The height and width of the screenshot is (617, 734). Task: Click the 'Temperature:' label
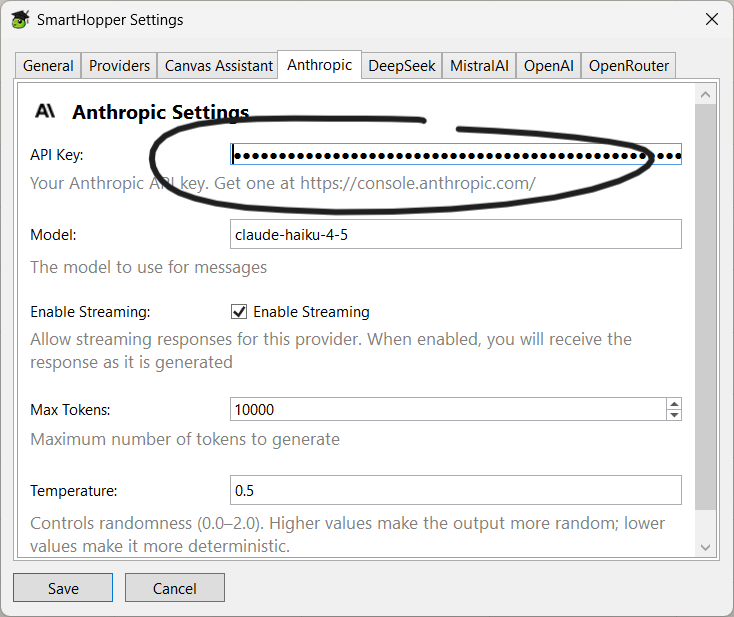pyautogui.click(x=74, y=491)
